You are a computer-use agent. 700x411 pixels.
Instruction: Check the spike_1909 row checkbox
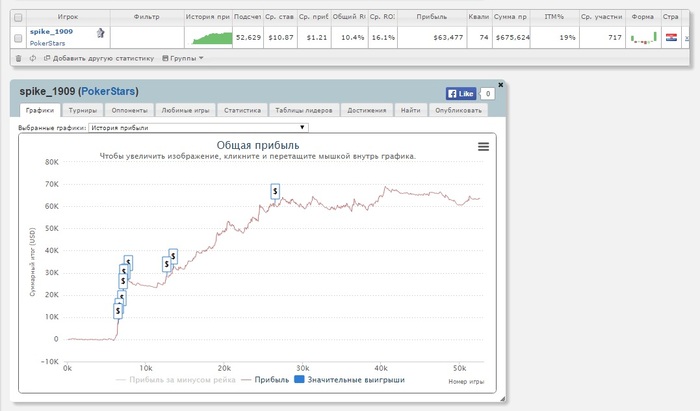click(18, 38)
